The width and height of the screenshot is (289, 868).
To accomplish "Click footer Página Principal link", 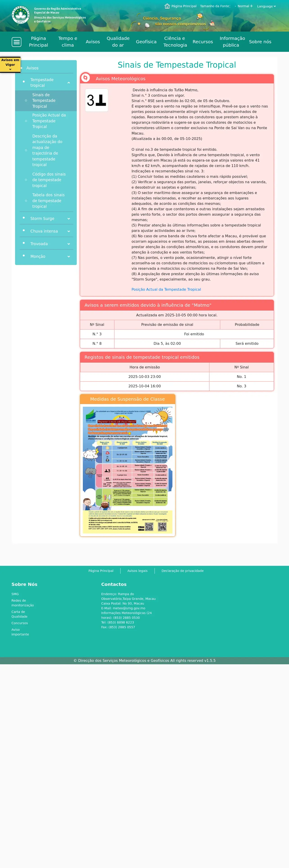I will coord(101,571).
